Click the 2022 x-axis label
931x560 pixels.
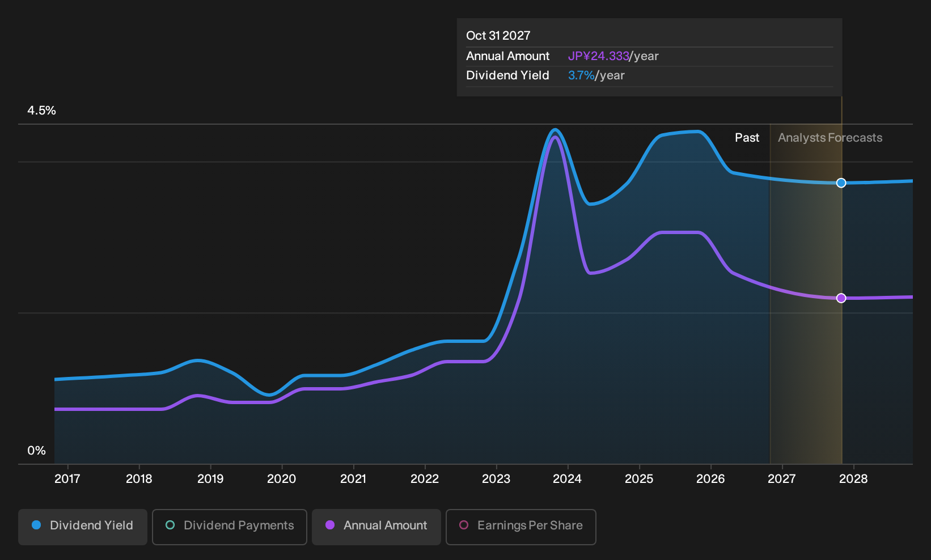425,479
